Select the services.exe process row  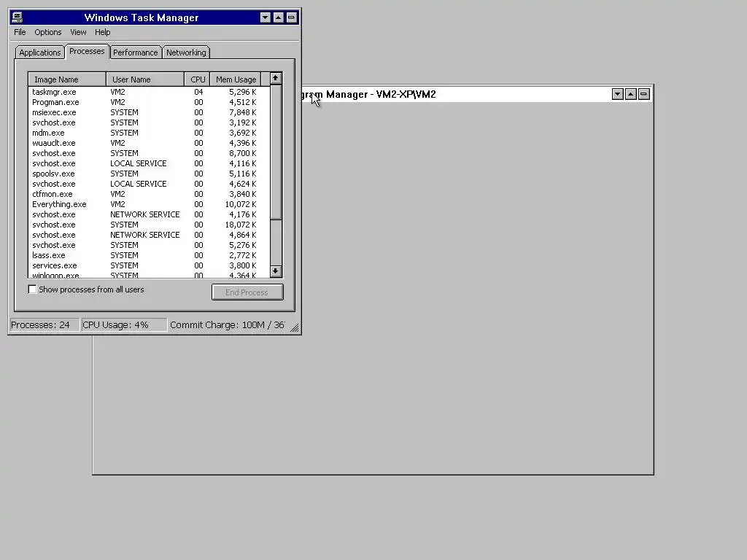click(x=149, y=265)
